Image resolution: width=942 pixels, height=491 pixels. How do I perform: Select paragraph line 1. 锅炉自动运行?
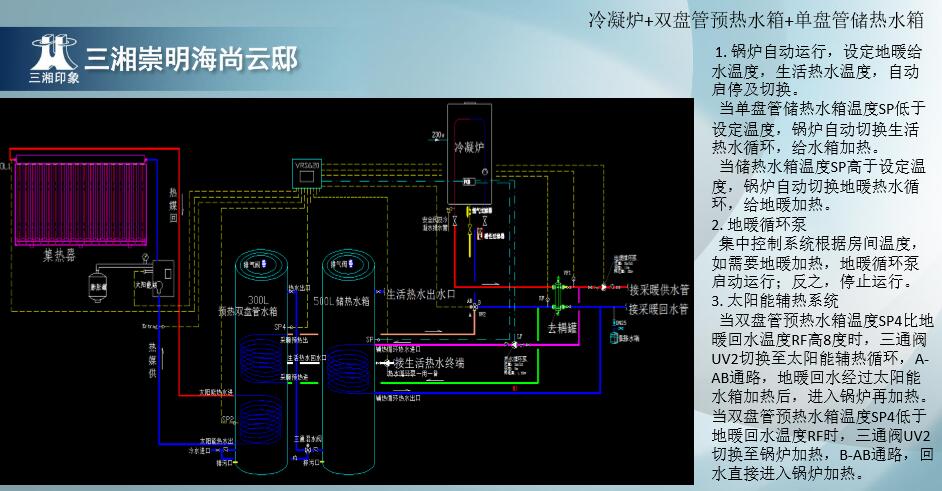coord(818,52)
